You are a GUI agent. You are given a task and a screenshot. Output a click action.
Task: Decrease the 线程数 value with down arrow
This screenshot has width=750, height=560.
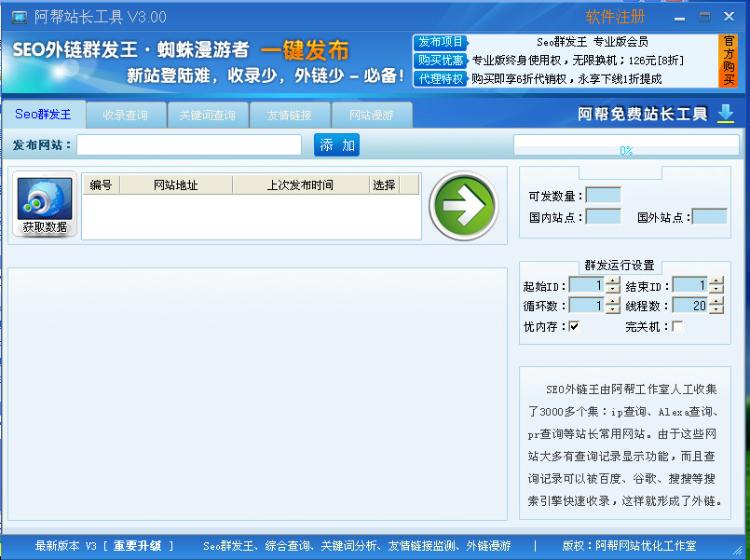coord(716,309)
